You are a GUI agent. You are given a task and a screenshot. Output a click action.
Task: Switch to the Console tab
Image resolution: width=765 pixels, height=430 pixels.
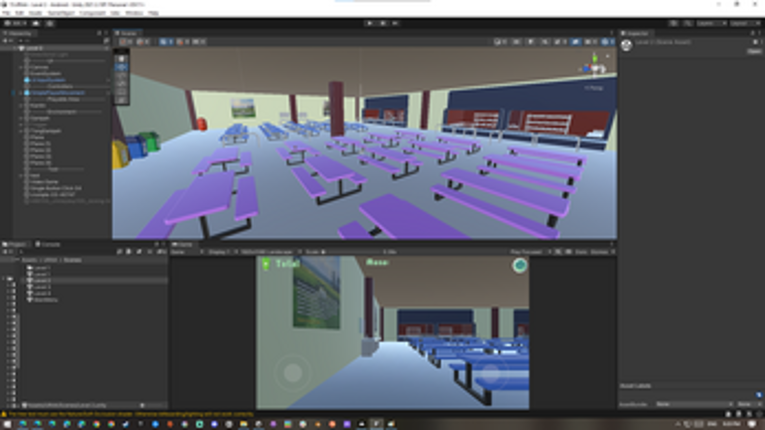click(x=48, y=244)
